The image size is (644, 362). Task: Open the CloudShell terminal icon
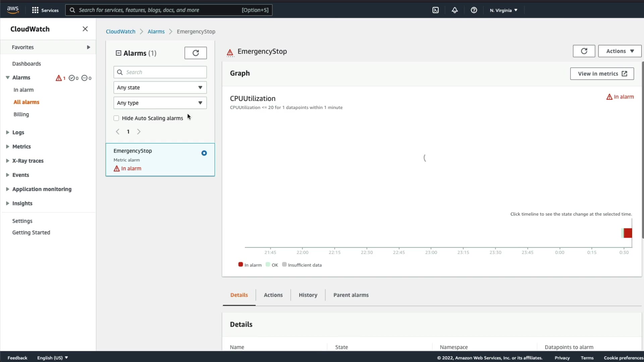click(x=435, y=10)
